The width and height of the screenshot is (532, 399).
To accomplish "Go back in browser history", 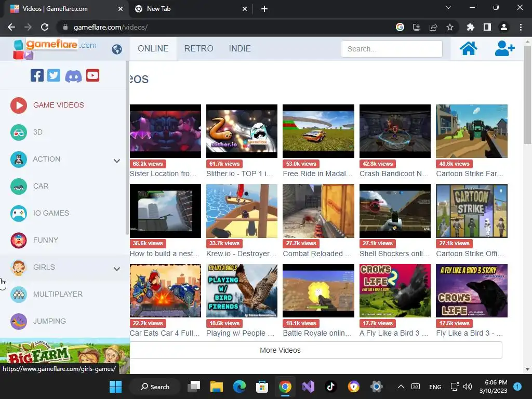I will (11, 27).
